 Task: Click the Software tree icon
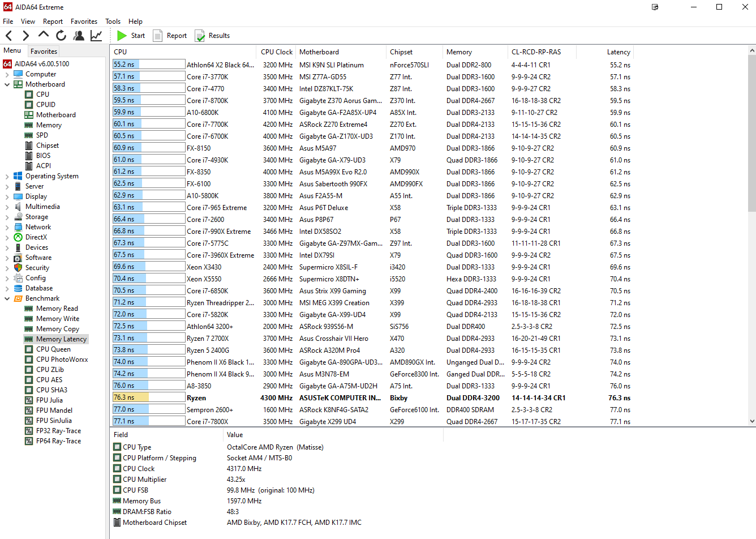point(18,258)
